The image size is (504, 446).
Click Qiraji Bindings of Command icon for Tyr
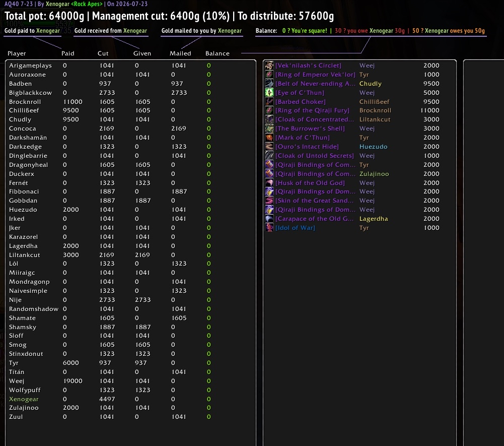[269, 164]
